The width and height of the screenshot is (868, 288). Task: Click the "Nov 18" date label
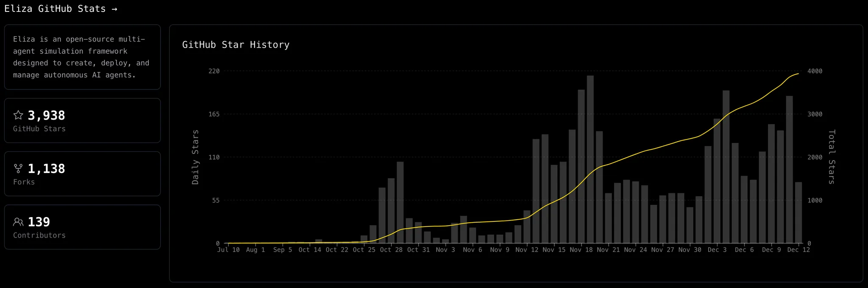click(x=581, y=250)
